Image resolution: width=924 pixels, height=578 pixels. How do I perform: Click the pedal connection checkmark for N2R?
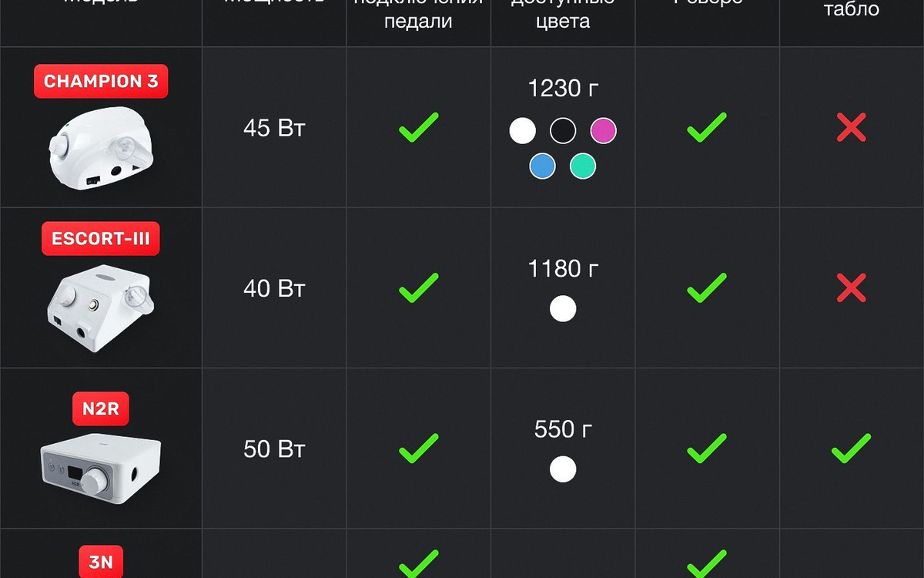(418, 448)
